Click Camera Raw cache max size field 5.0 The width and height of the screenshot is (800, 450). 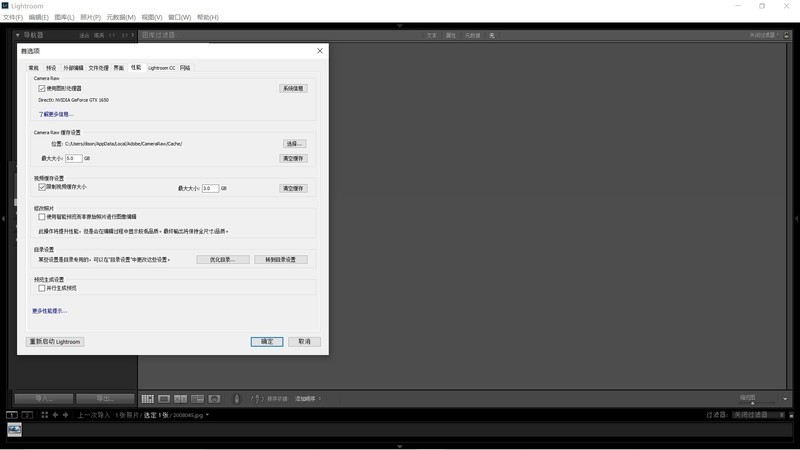73,158
